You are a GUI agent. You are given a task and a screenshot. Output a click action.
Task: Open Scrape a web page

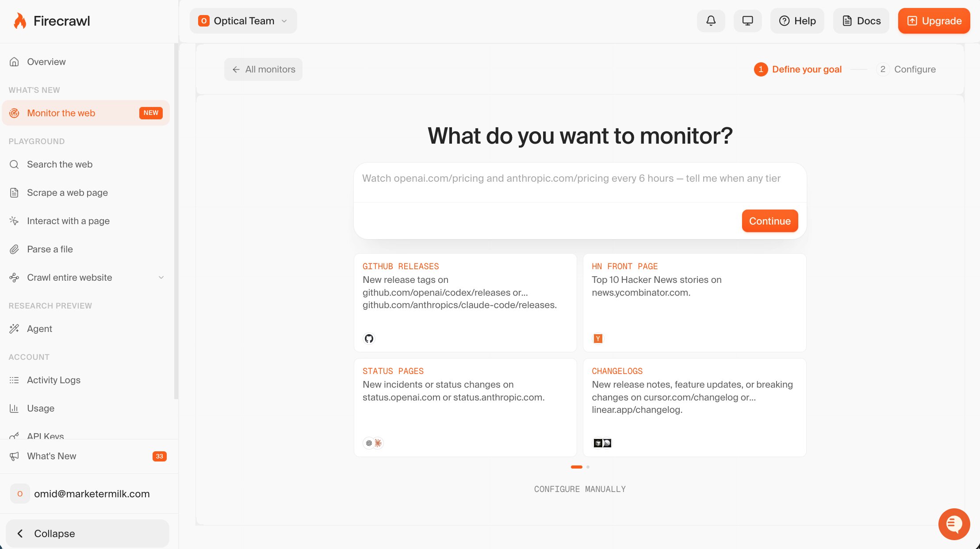pos(86,193)
